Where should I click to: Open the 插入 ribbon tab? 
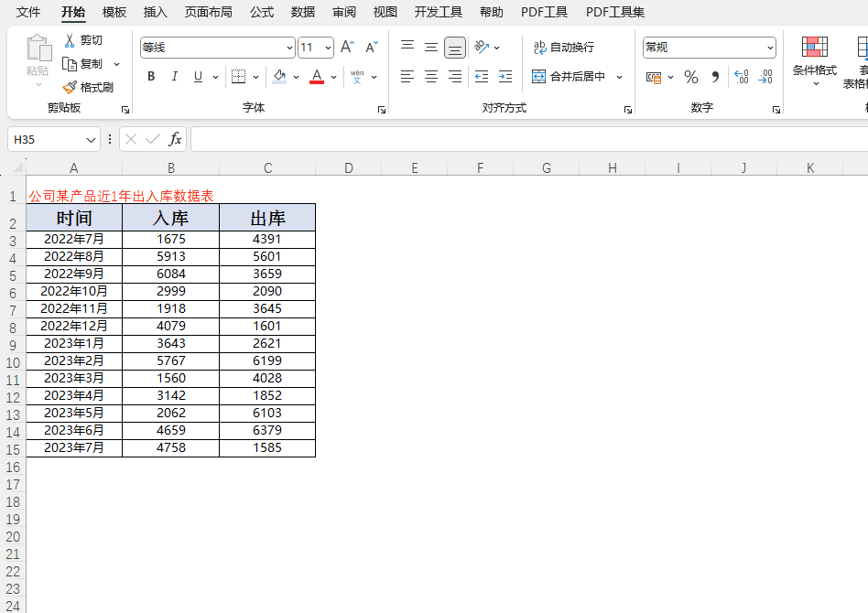click(x=153, y=12)
